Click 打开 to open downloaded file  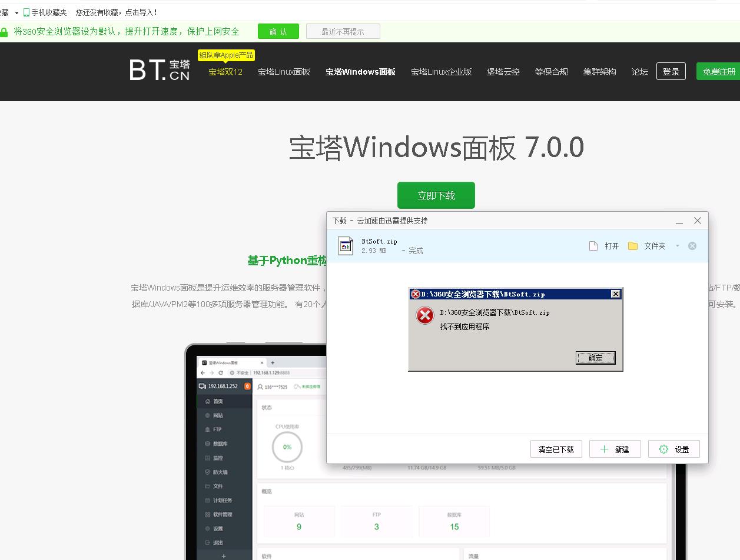604,246
